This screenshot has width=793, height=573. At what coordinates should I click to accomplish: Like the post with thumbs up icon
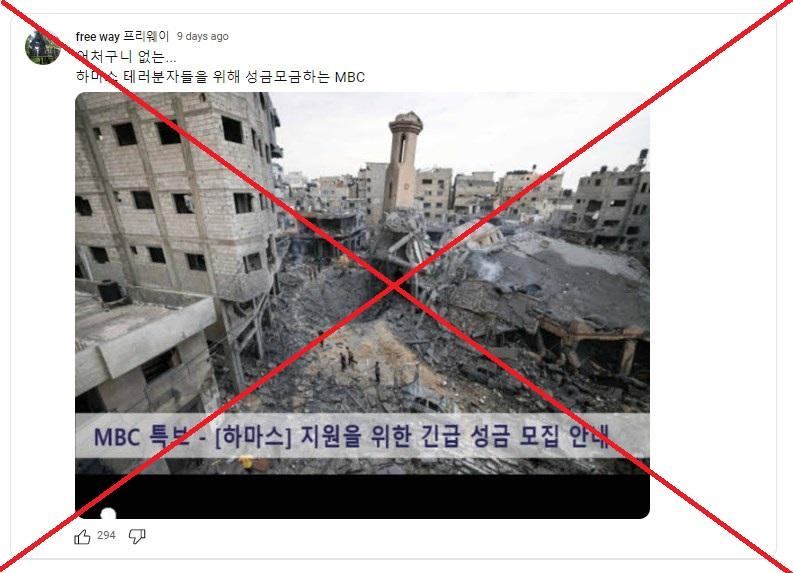(x=82, y=536)
